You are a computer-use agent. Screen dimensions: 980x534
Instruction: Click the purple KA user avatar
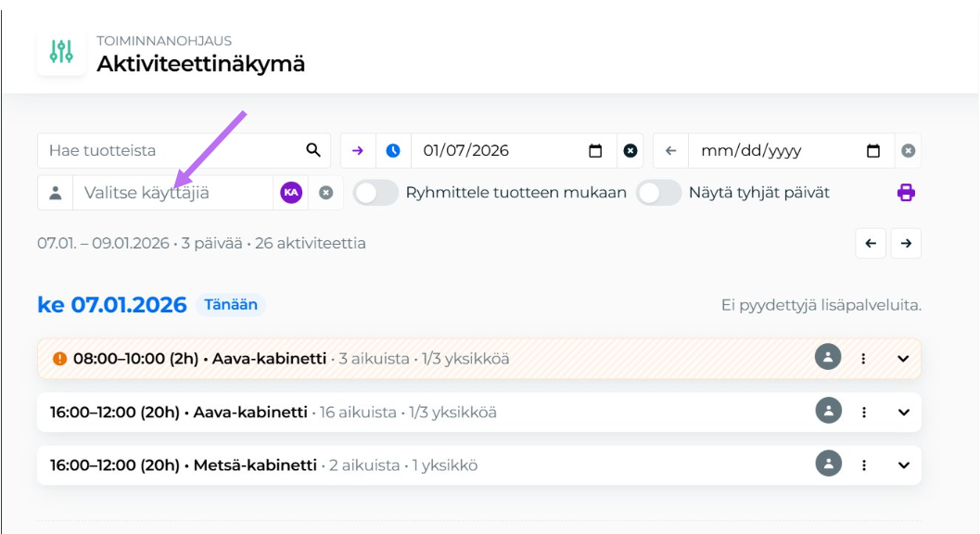(x=291, y=193)
